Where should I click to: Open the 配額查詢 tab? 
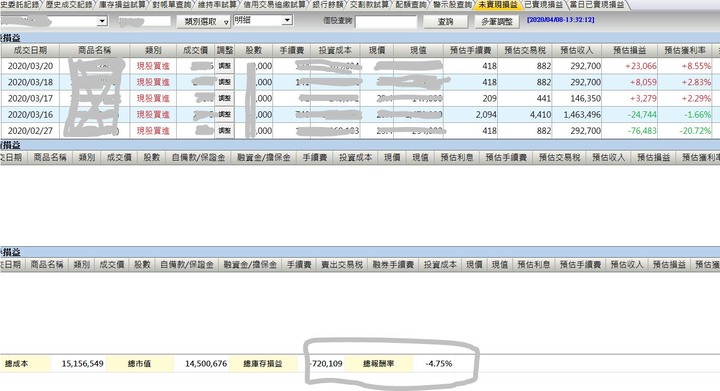click(411, 5)
